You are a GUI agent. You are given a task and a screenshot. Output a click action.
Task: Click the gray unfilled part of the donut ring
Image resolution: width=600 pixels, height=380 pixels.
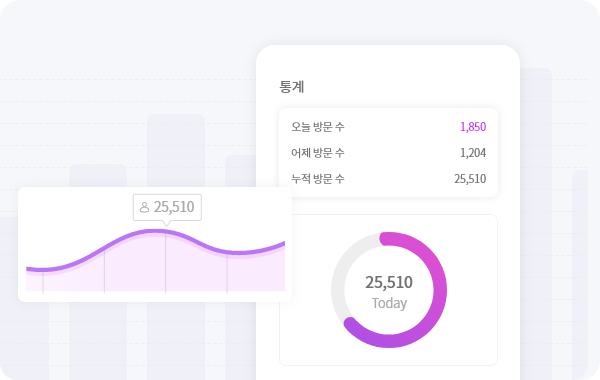click(x=338, y=281)
